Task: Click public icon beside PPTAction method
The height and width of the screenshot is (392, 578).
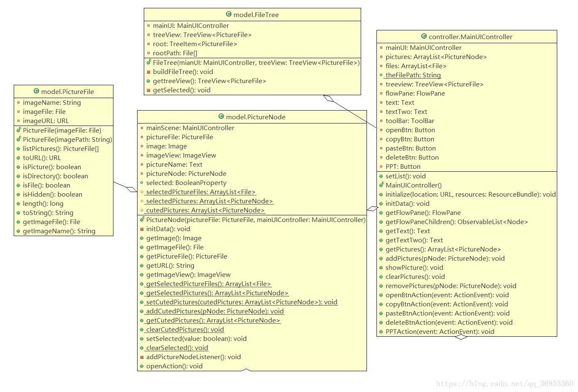Action: [381, 332]
